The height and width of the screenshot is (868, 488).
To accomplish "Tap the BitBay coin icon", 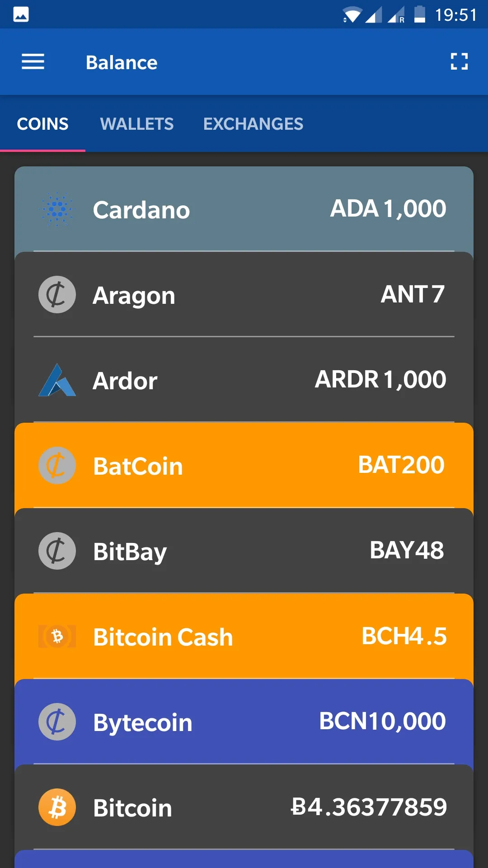I will coord(57,551).
